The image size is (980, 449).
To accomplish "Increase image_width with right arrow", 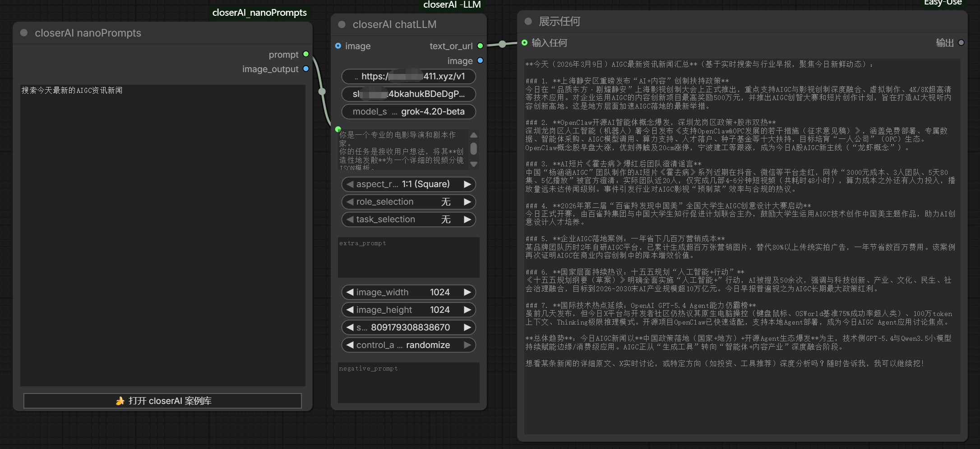I will point(467,292).
